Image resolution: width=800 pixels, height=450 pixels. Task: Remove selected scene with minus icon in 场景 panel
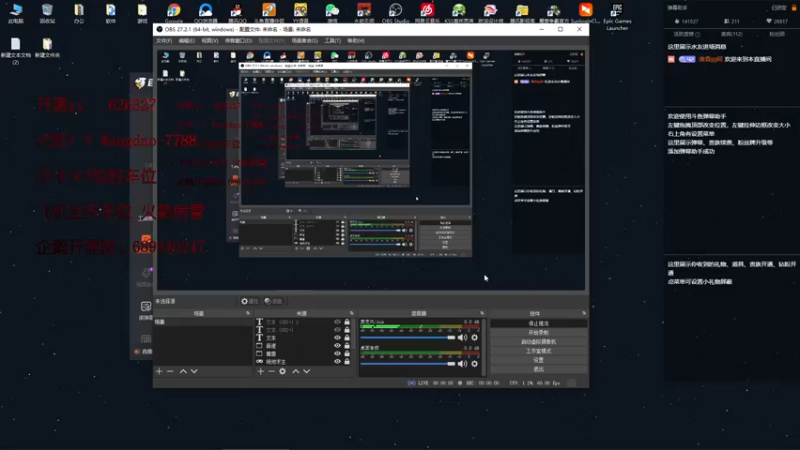[170, 371]
